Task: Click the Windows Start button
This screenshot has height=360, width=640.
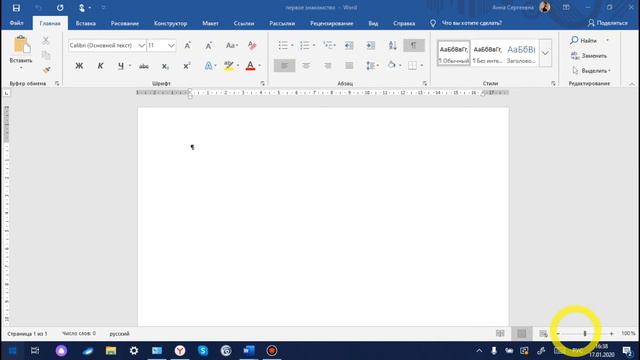Action: (x=12, y=351)
